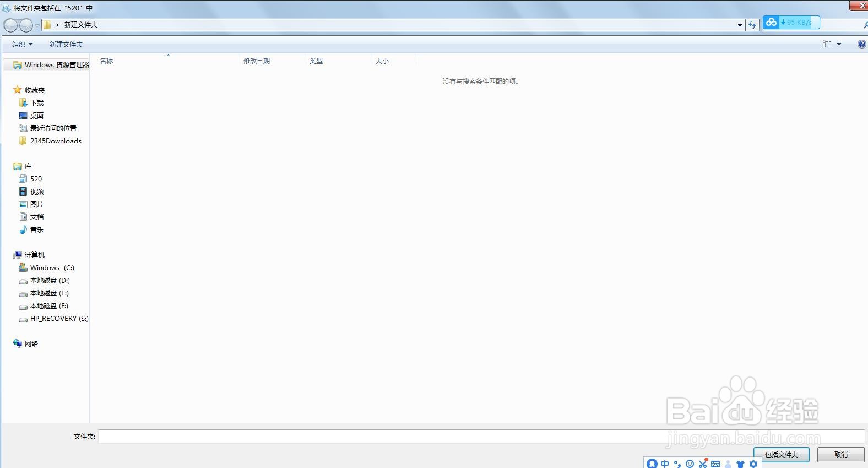Open the more view options dropdown arrow
Viewport: 868px width, 468px height.
pos(839,44)
